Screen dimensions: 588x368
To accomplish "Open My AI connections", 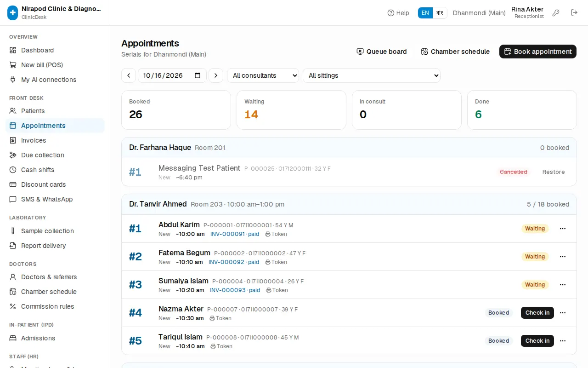I will [x=55, y=80].
